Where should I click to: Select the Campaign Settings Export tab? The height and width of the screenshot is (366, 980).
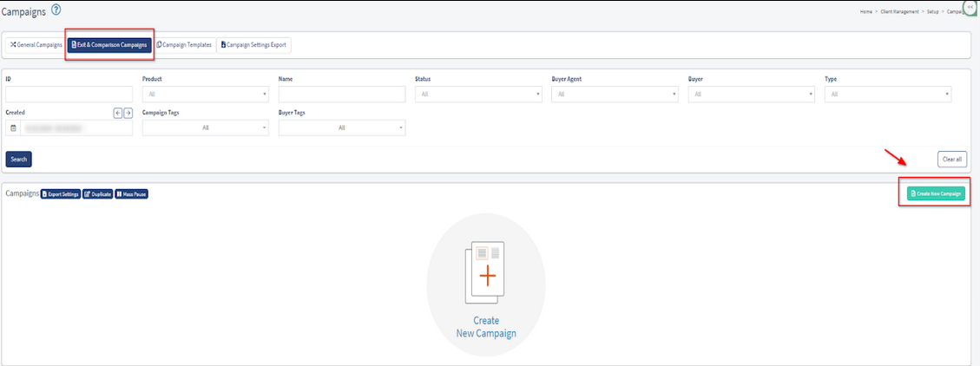click(x=253, y=44)
